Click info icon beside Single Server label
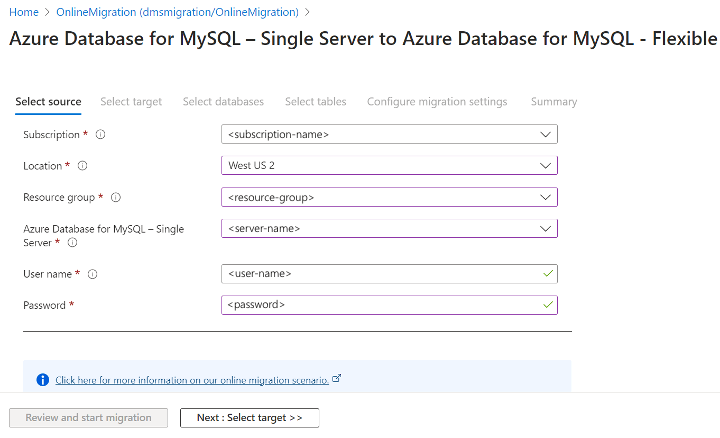Viewport: 720px width, 438px height. 72,242
